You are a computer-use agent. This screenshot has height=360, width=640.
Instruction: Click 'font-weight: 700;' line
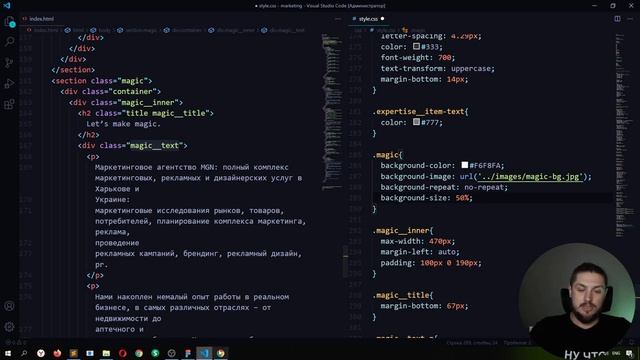tap(418, 58)
